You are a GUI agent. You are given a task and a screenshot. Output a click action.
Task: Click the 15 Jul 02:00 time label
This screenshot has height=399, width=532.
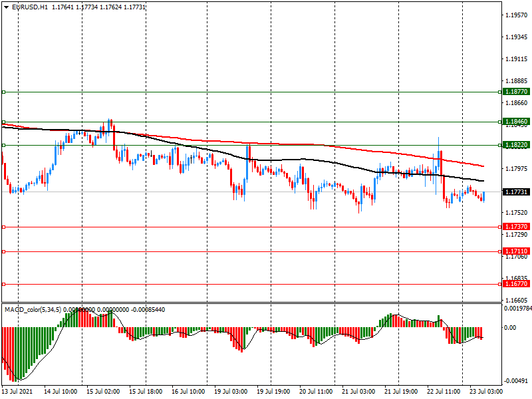tap(103, 392)
